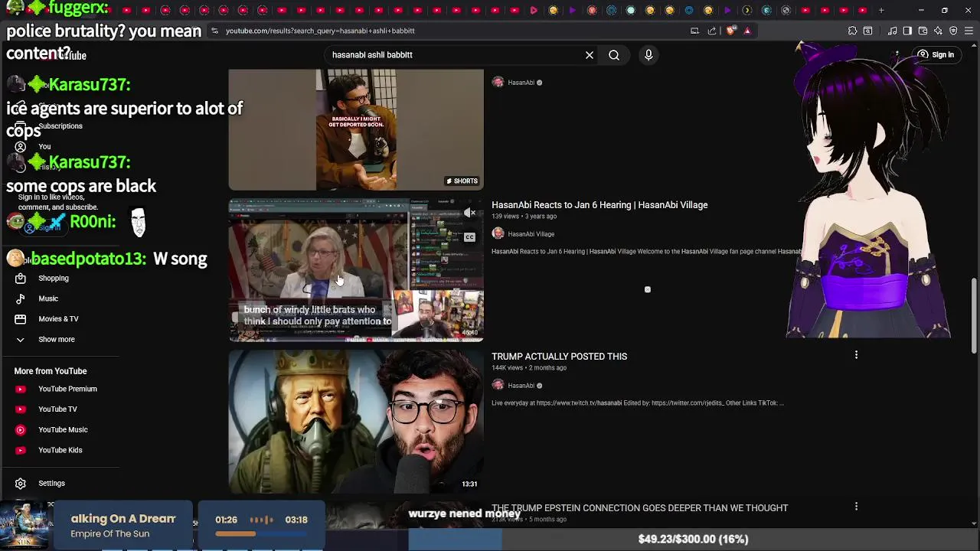Click the song progress bar under 01:26

coord(261,533)
